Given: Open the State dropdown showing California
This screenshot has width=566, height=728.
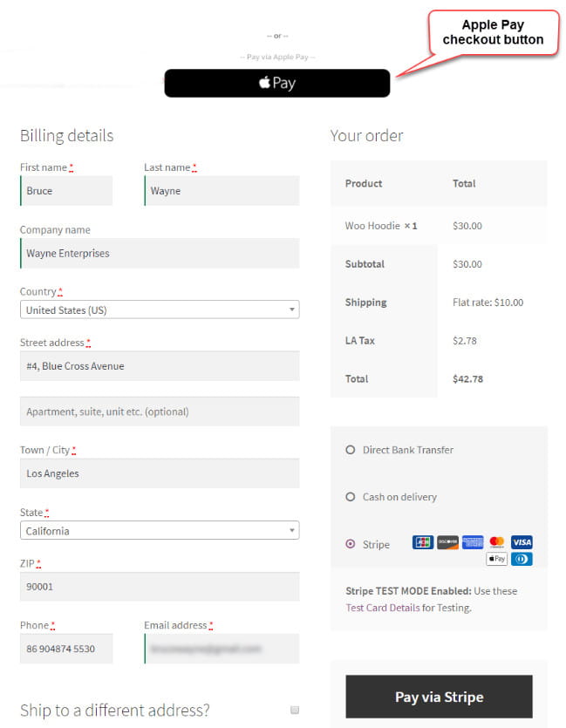Looking at the screenshot, I should pyautogui.click(x=160, y=530).
